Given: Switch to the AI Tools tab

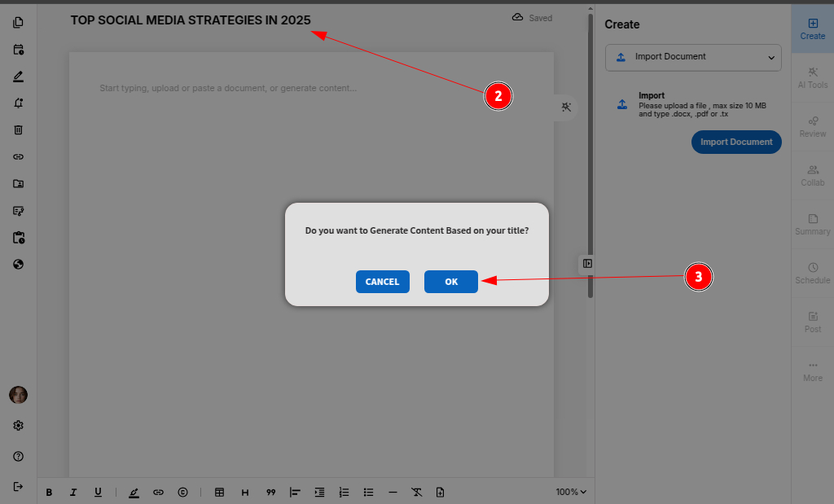Looking at the screenshot, I should pyautogui.click(x=812, y=77).
